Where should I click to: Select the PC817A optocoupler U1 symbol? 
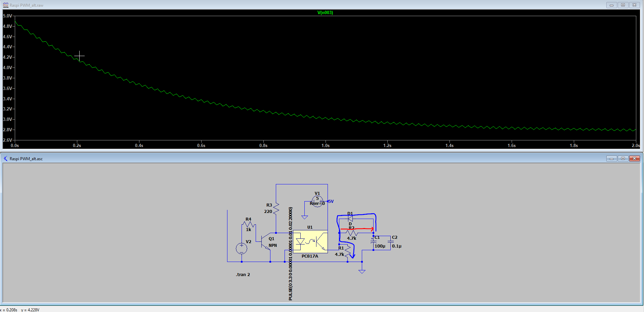tap(310, 241)
